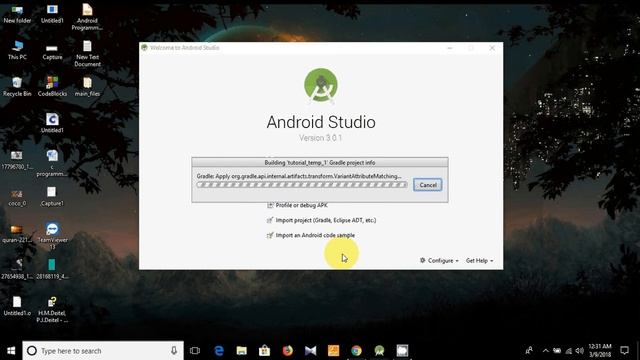The width and height of the screenshot is (640, 360).
Task: Focus the Type here to search box
Action: tap(103, 351)
